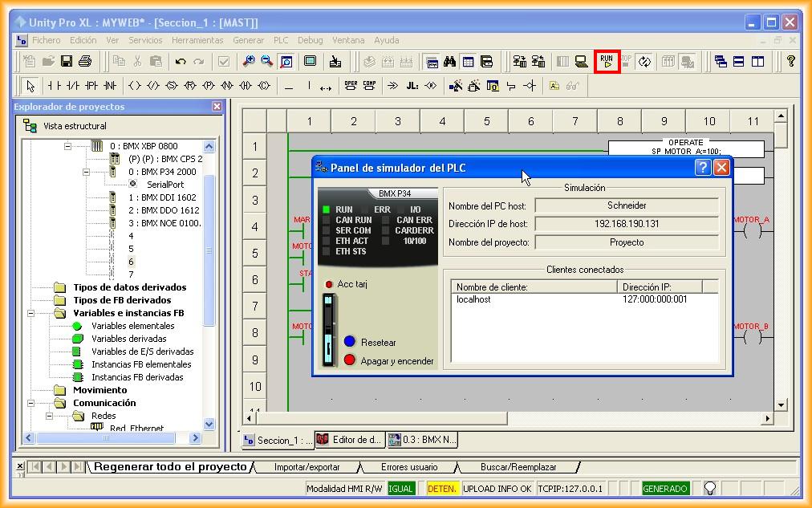Open the Generar menu
Screen dimensions: 812x508
pos(248,40)
